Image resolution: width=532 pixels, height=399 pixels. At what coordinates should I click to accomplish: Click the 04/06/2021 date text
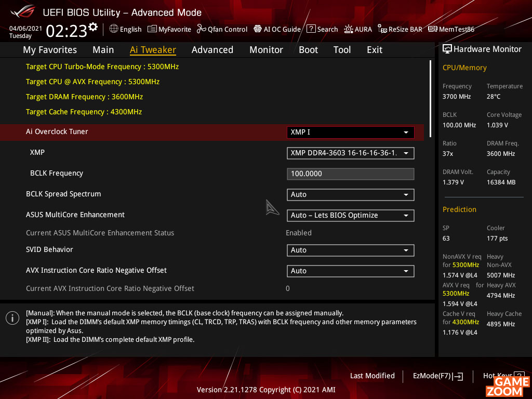(x=25, y=28)
